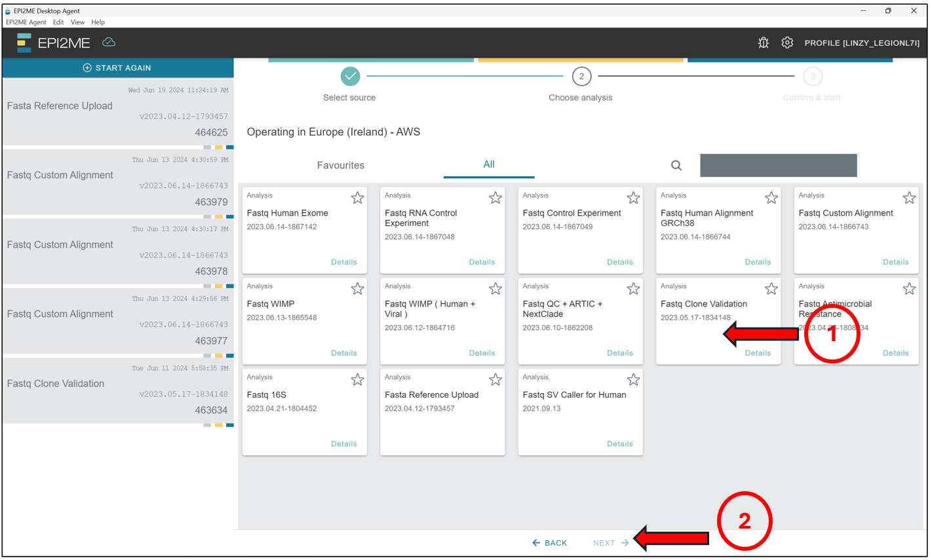Star the Fastq Antimicrobial Resistance card
The height and width of the screenshot is (560, 932).
click(909, 289)
